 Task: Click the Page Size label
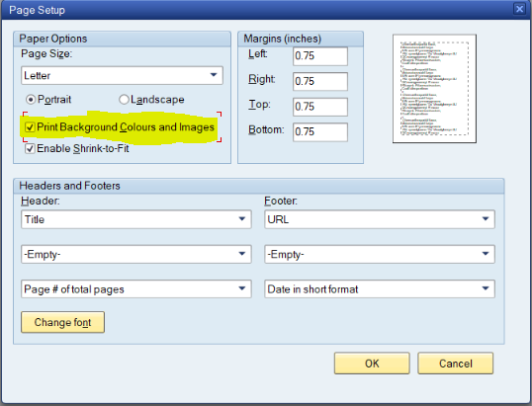(x=46, y=54)
